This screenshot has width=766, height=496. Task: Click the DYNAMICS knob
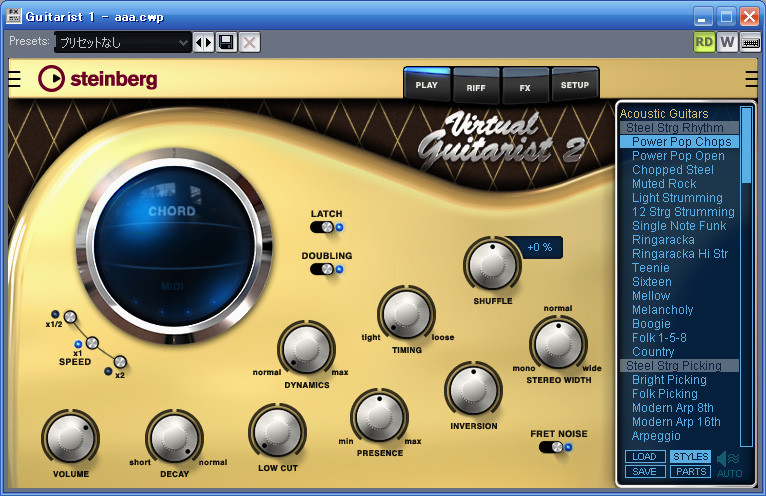[306, 348]
